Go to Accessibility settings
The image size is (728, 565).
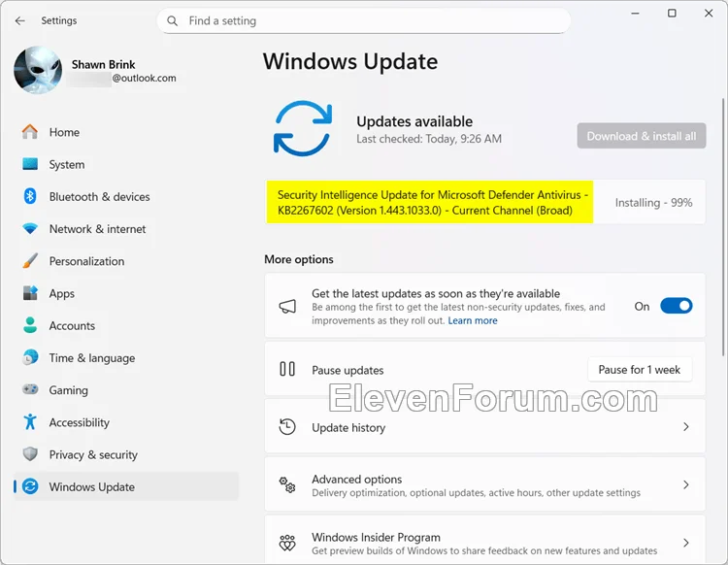126,422
